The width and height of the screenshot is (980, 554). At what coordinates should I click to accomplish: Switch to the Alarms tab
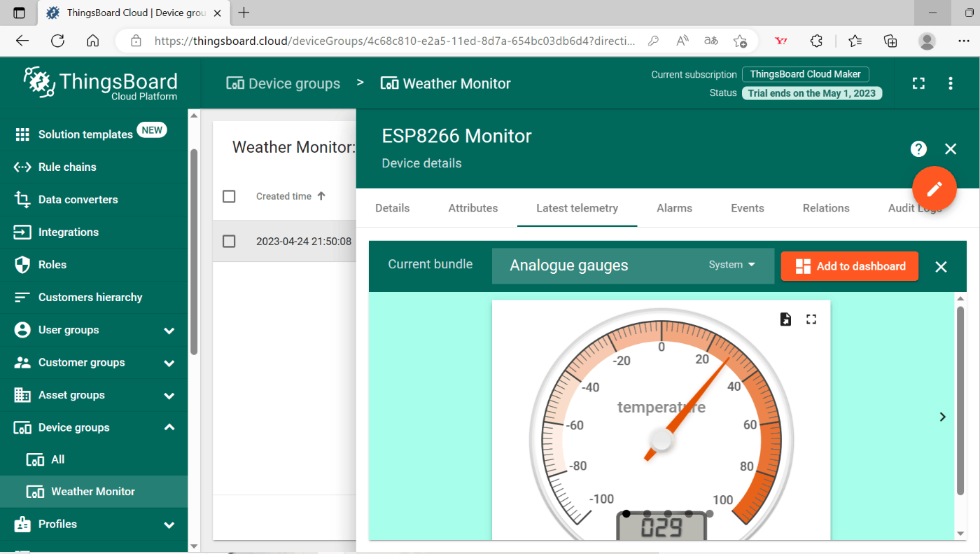674,208
